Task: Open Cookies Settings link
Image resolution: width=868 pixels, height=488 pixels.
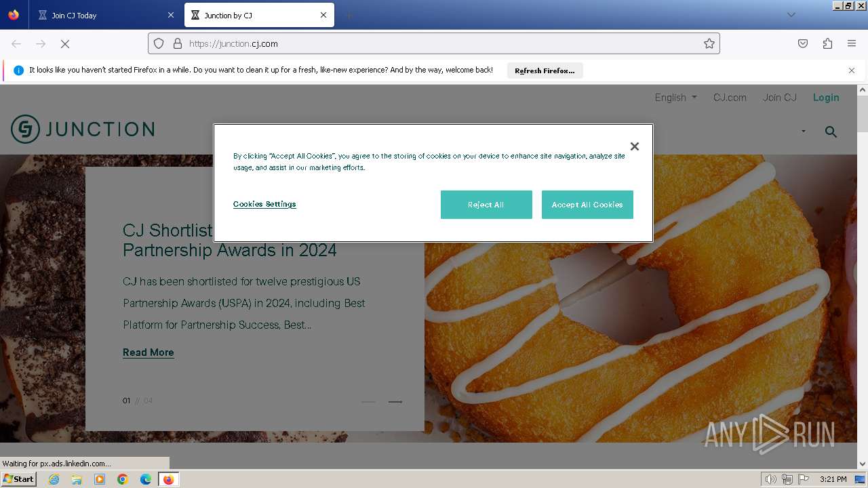Action: (264, 204)
